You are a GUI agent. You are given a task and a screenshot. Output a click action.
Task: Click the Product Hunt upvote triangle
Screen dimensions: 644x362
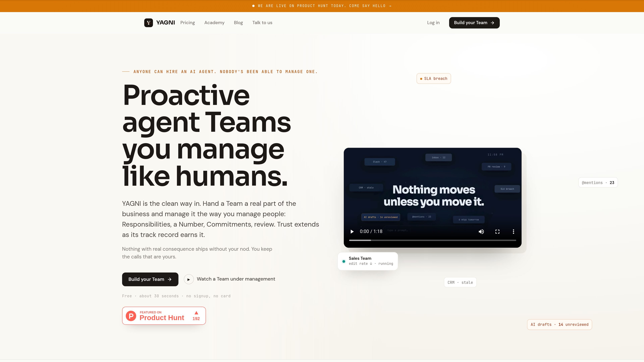click(196, 313)
